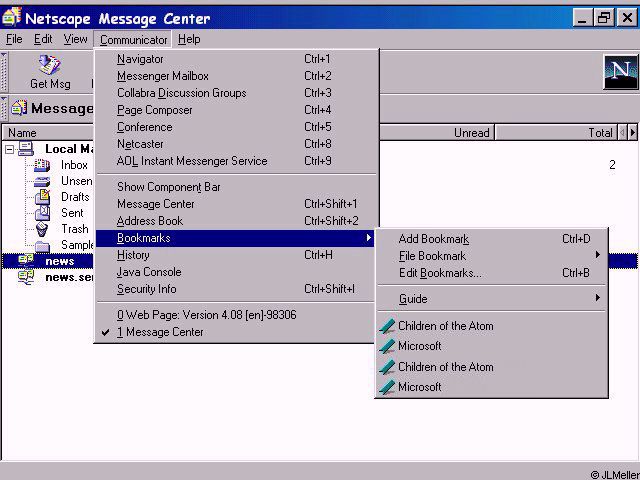The width and height of the screenshot is (640, 480).
Task: Choose Add Bookmark
Action: click(491, 239)
